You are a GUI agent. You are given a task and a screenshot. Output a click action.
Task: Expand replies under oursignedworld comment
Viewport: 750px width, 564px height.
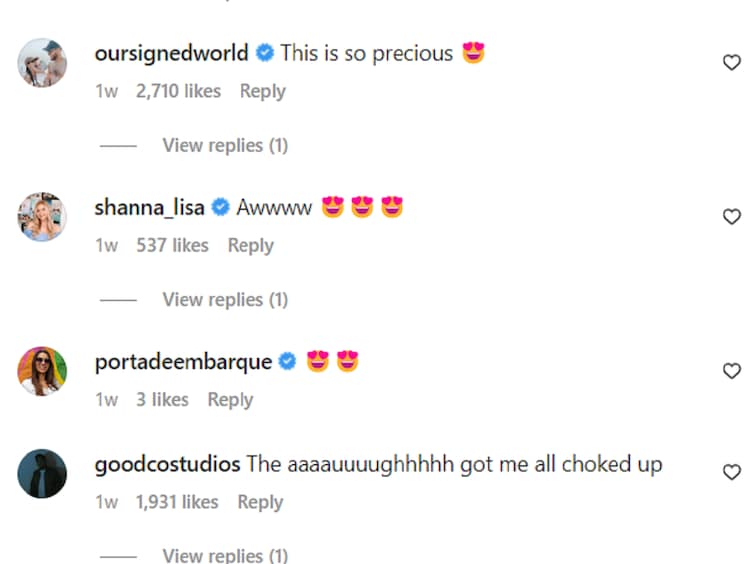click(225, 145)
